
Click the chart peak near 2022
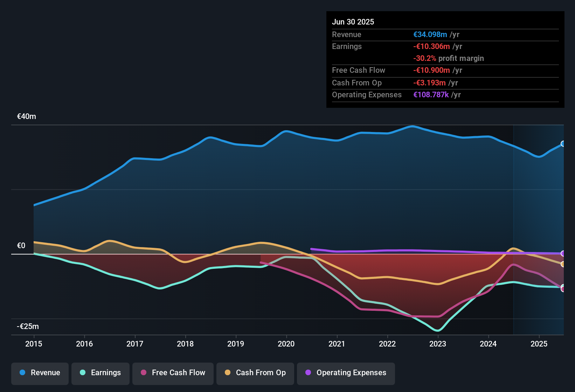point(413,126)
